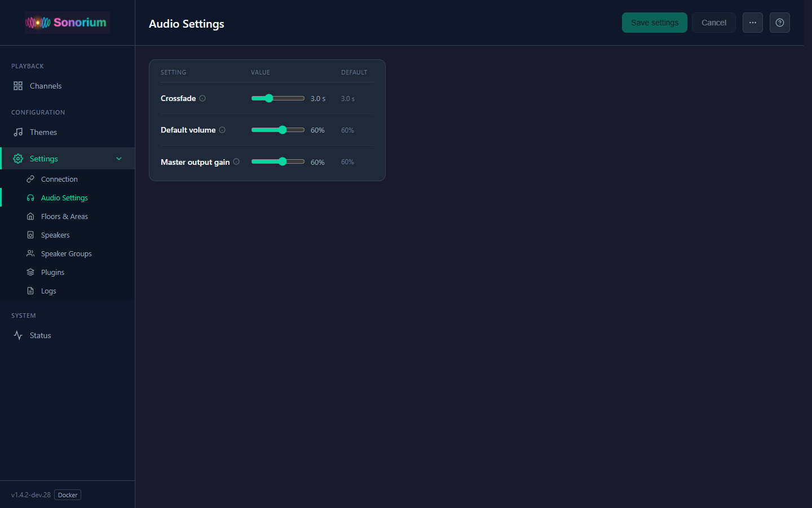Viewport: 812px width, 508px height.
Task: Go to Connection settings
Action: 68,179
